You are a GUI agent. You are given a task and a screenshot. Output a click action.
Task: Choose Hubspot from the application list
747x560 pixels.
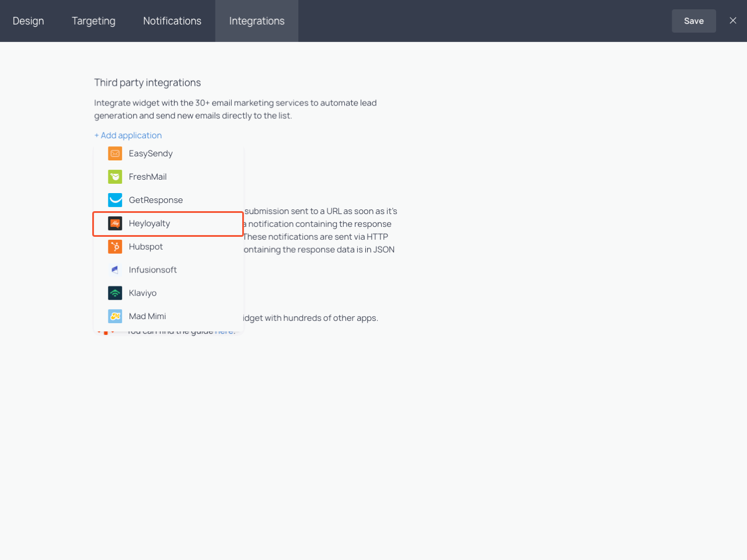click(x=145, y=247)
